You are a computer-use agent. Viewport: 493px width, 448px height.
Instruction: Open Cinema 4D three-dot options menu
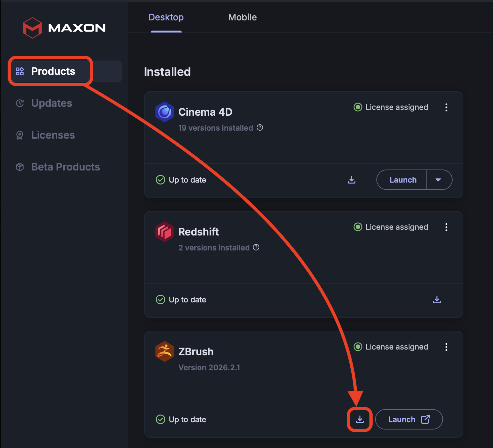[446, 107]
